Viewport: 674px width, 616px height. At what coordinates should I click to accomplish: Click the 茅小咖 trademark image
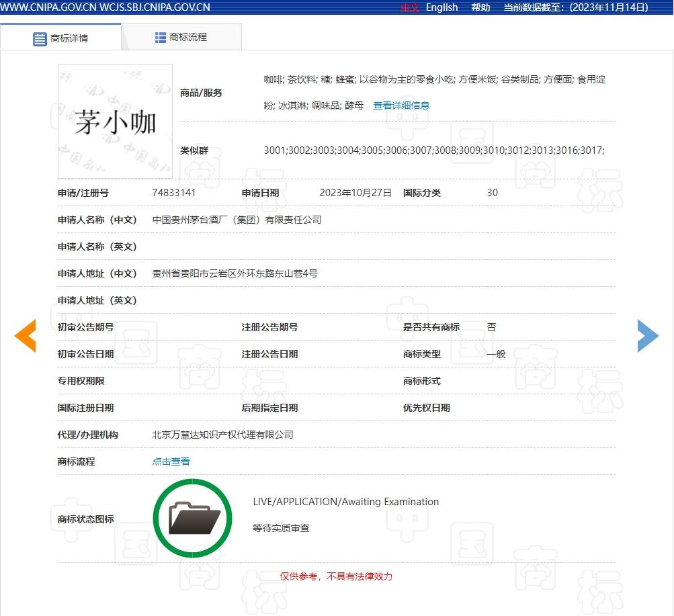[x=116, y=122]
